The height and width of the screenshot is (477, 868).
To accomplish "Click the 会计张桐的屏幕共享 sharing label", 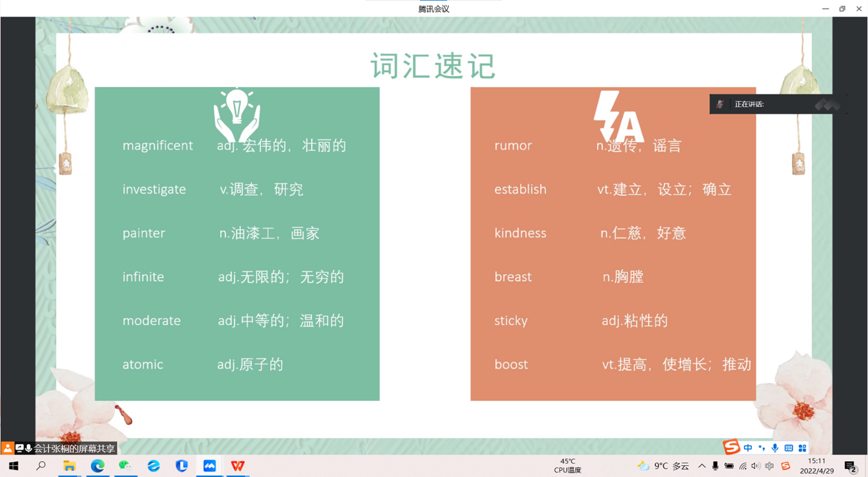I will pyautogui.click(x=74, y=448).
